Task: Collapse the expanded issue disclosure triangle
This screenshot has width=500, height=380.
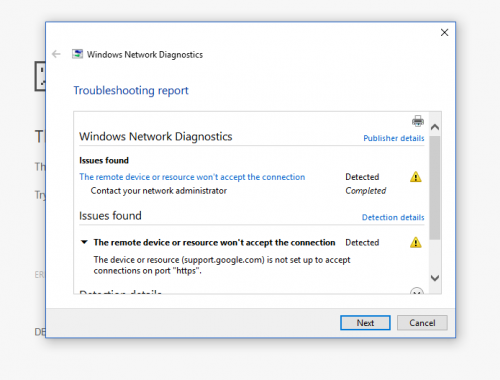Action: (x=84, y=242)
